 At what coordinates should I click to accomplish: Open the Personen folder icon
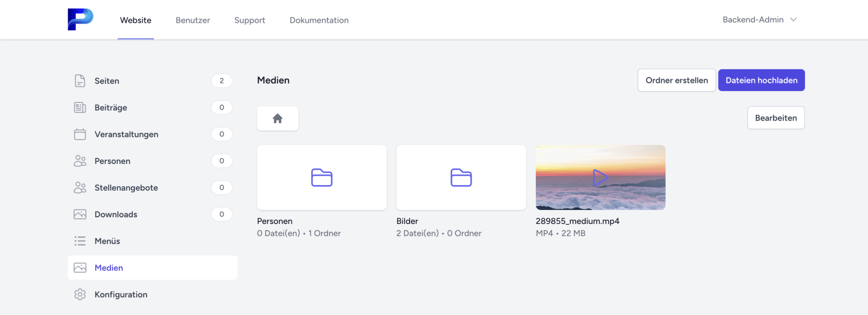tap(321, 177)
